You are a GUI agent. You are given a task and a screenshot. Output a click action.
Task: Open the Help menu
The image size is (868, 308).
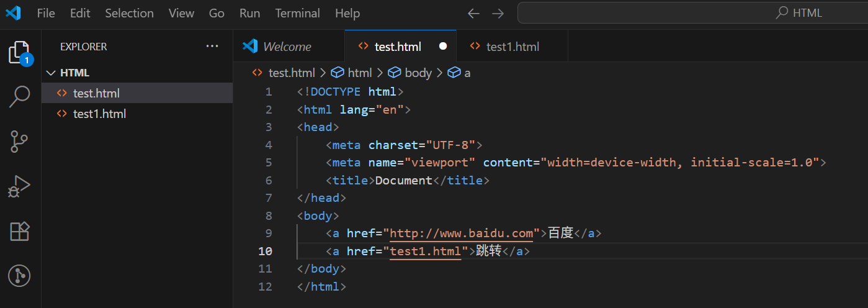[347, 13]
